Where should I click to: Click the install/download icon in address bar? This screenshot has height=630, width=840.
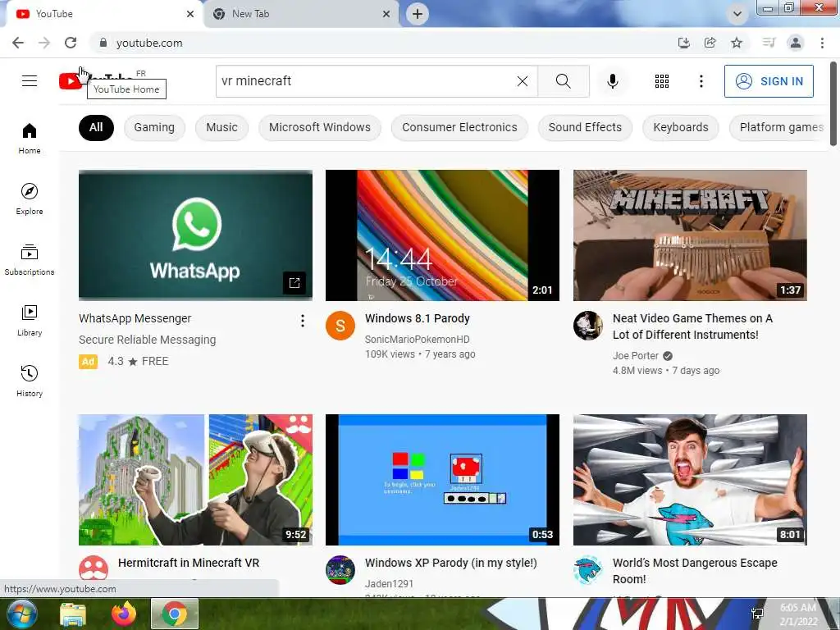(683, 43)
